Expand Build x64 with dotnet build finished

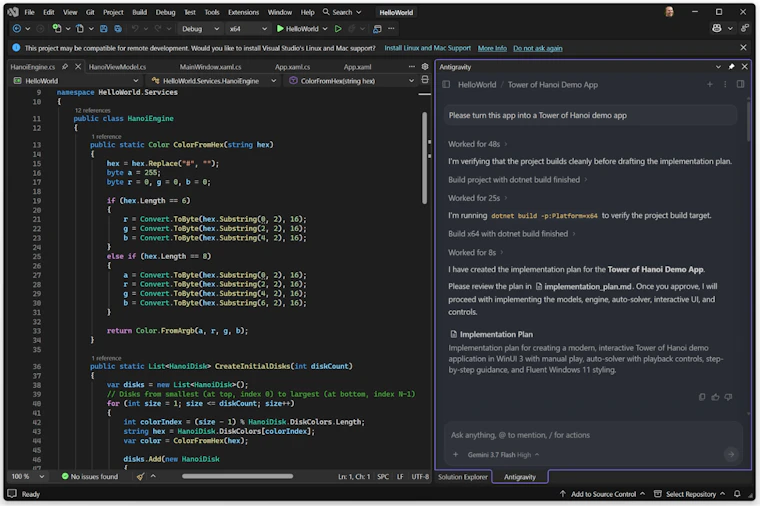pos(512,234)
